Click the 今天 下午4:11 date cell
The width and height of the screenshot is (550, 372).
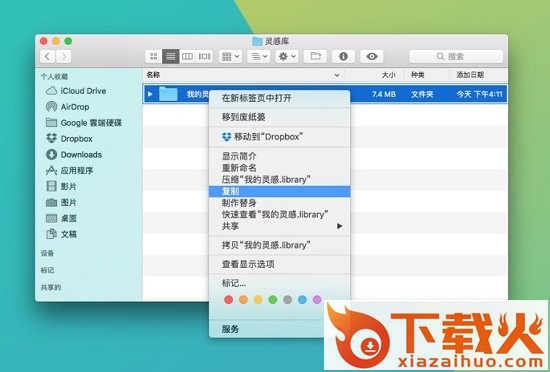pyautogui.click(x=479, y=94)
